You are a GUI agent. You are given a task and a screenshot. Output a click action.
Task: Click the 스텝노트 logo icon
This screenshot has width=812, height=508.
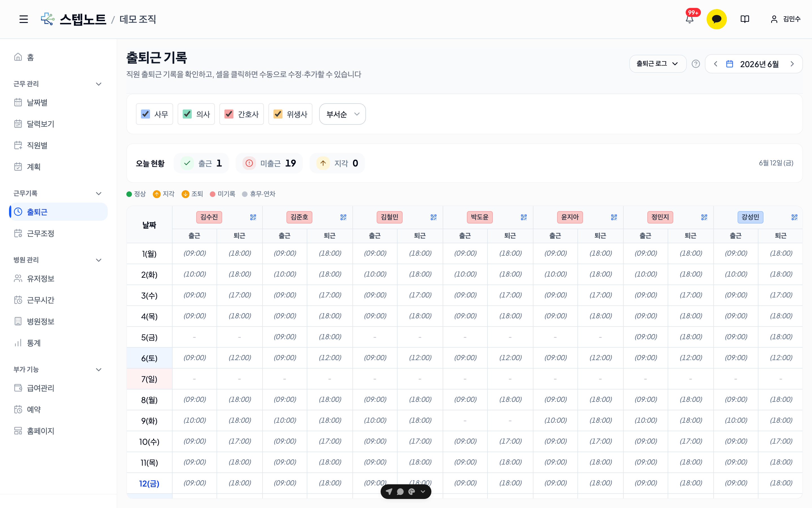point(48,19)
